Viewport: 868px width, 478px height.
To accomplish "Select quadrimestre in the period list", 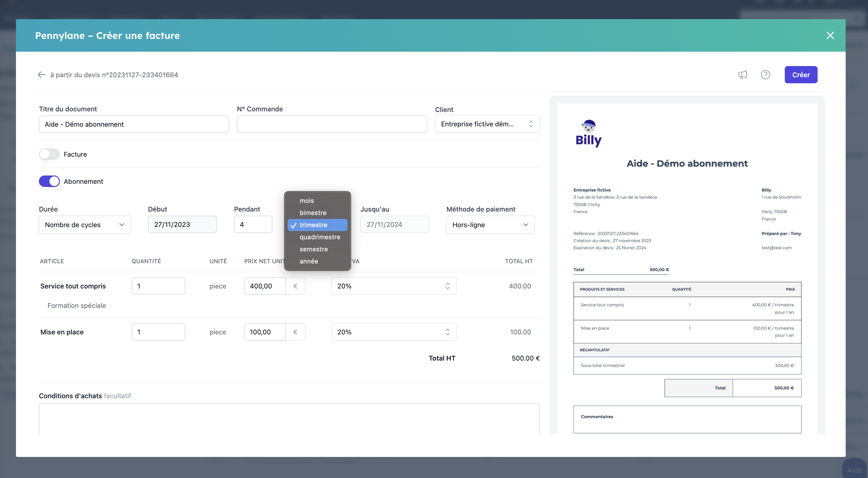I will 317,237.
